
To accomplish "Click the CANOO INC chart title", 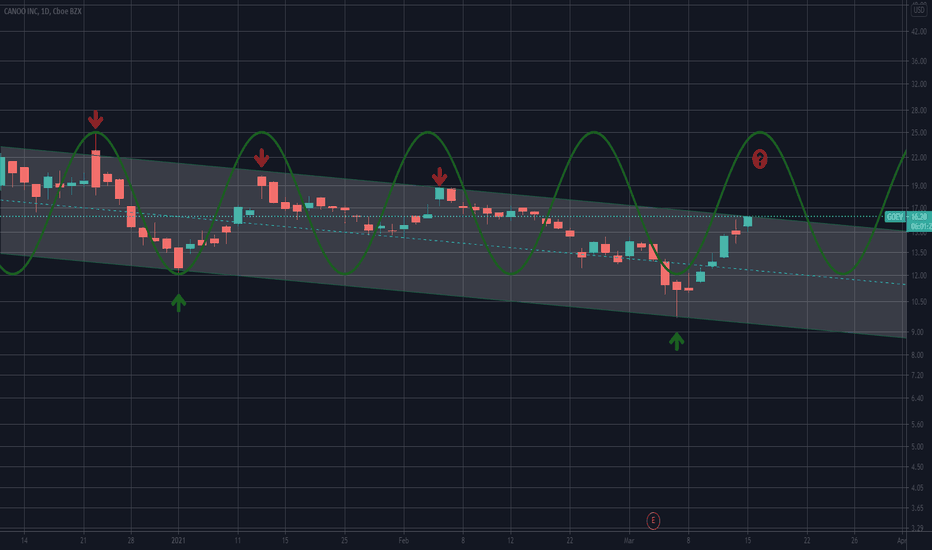I will pos(43,11).
